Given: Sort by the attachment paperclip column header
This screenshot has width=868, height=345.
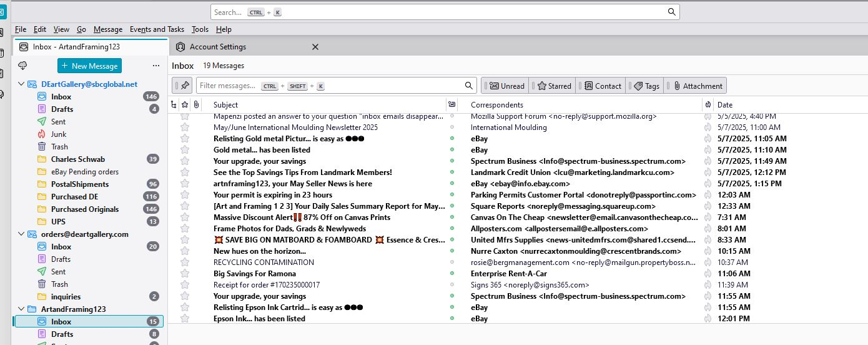Looking at the screenshot, I should point(196,104).
